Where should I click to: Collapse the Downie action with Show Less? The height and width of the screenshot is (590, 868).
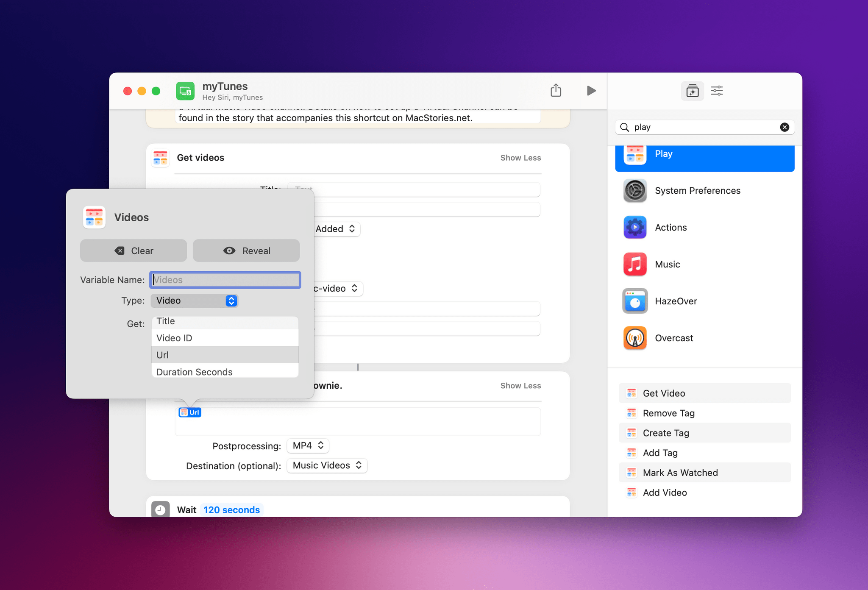tap(520, 386)
